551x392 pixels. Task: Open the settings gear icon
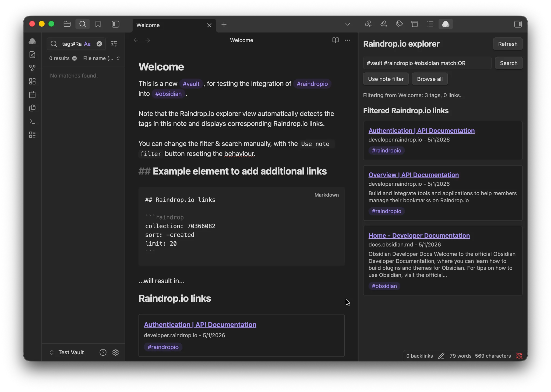115,352
